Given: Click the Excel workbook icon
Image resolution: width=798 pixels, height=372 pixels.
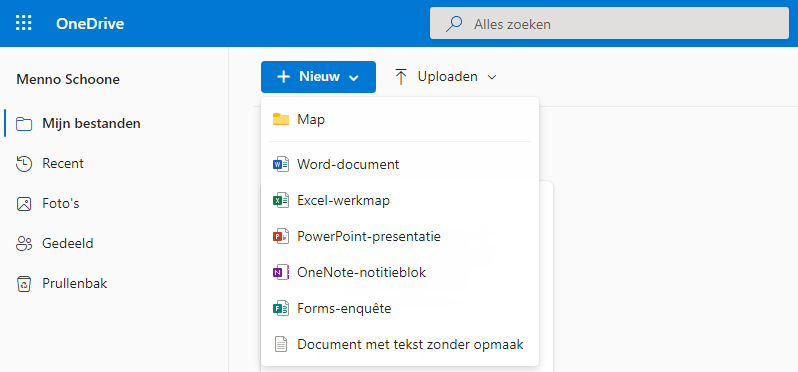Looking at the screenshot, I should click(x=280, y=201).
